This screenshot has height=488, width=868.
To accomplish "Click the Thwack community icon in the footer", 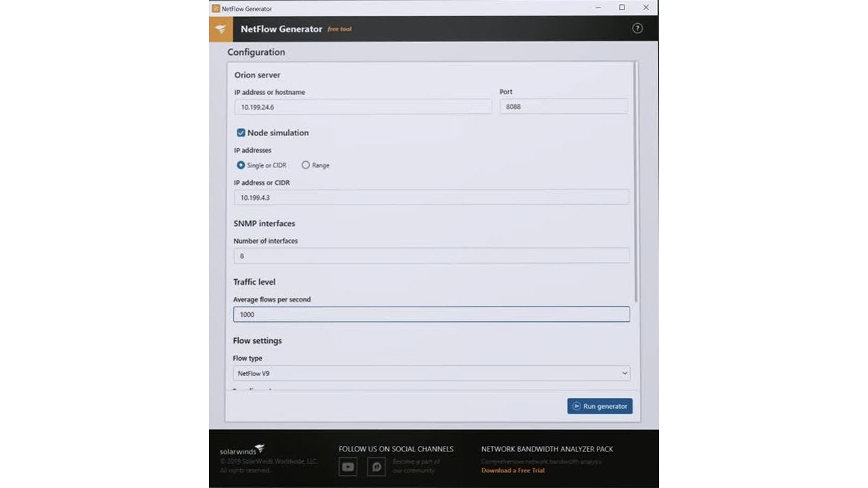I will 376,466.
